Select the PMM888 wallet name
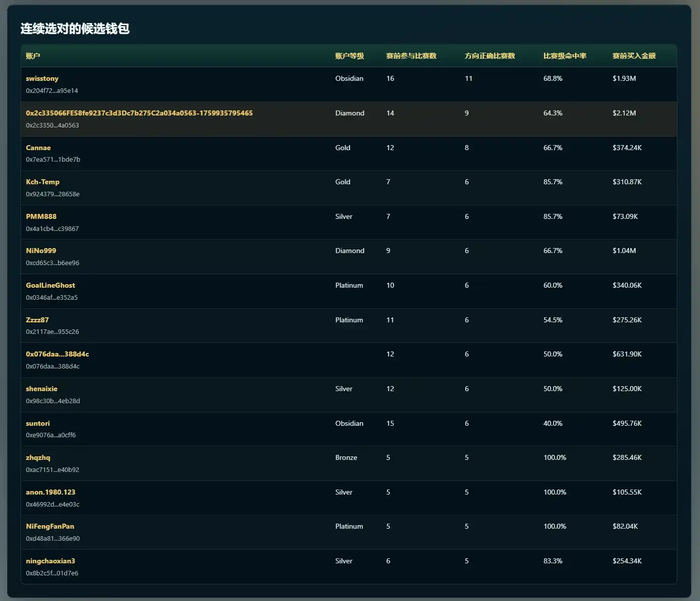Image resolution: width=700 pixels, height=601 pixels. [x=41, y=216]
